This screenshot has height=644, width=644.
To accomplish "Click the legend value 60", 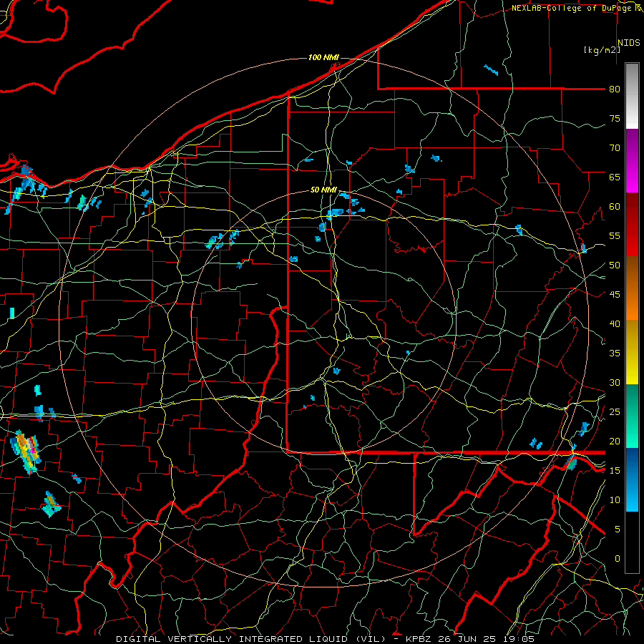I will (615, 207).
